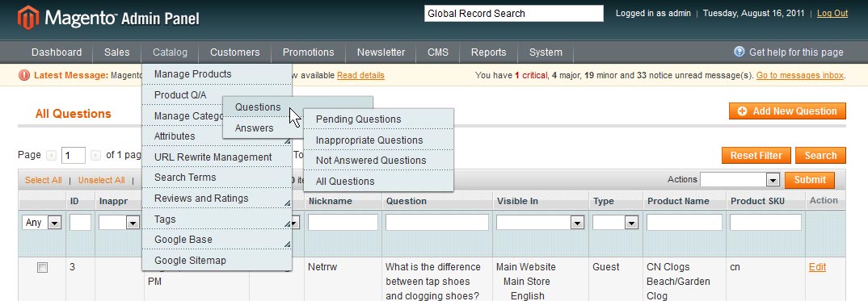Image resolution: width=868 pixels, height=301 pixels.
Task: Select Pending Questions
Action: point(379,119)
